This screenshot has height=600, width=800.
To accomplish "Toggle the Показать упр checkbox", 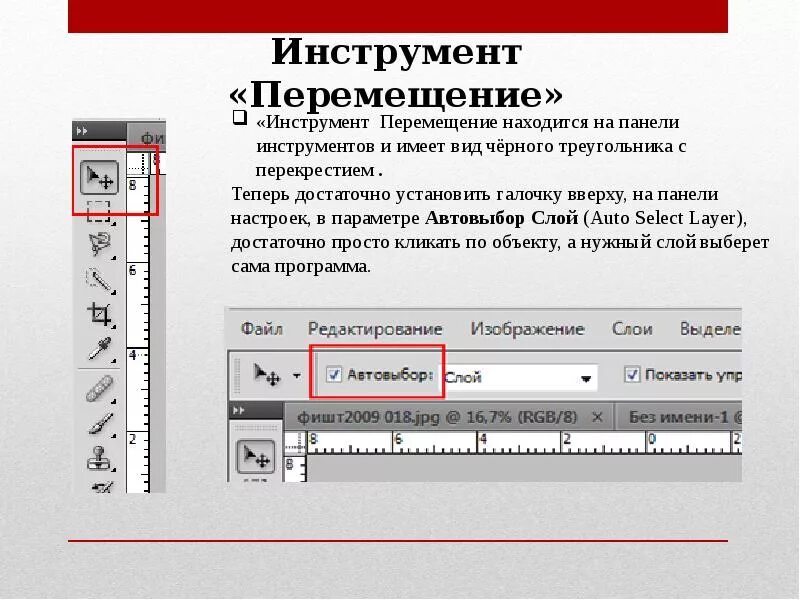I will (x=632, y=374).
